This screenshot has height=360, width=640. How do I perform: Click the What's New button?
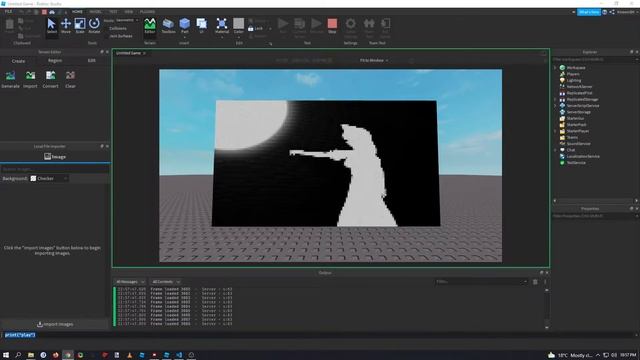589,12
